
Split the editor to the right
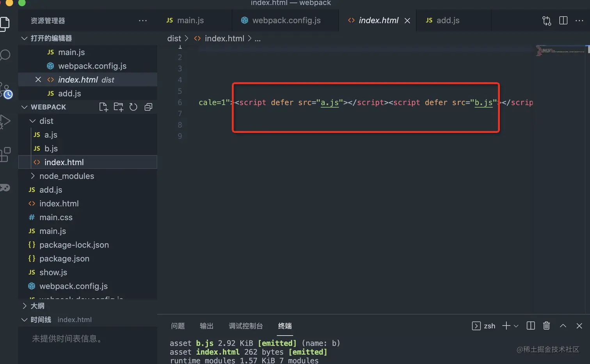(x=563, y=21)
